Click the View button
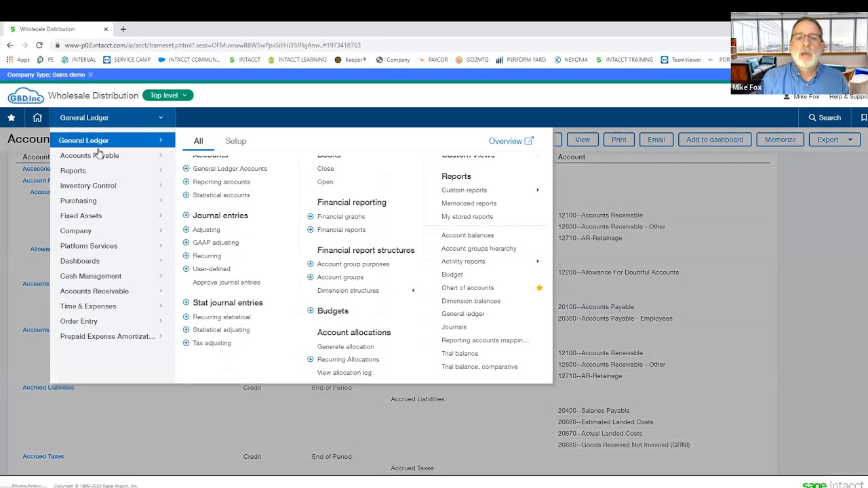Image resolution: width=868 pixels, height=488 pixels. (583, 140)
